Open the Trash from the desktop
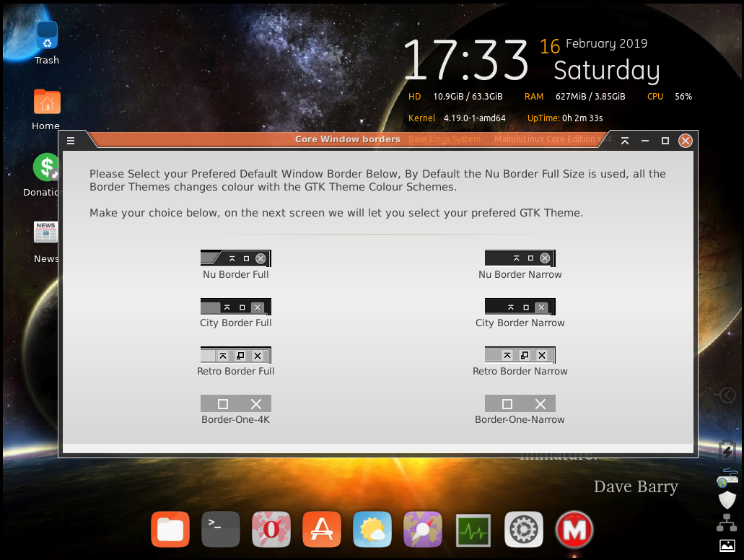The image size is (744, 560). pyautogui.click(x=45, y=34)
